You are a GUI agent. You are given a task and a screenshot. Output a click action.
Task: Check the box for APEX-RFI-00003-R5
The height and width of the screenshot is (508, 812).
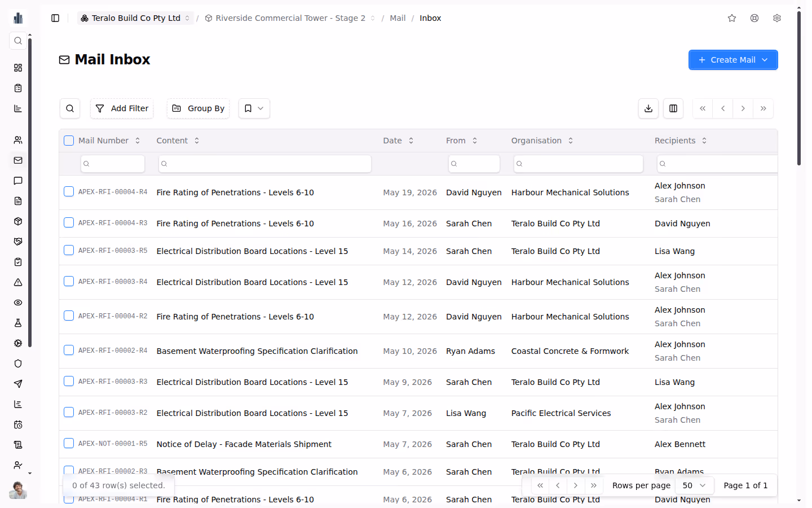69,250
